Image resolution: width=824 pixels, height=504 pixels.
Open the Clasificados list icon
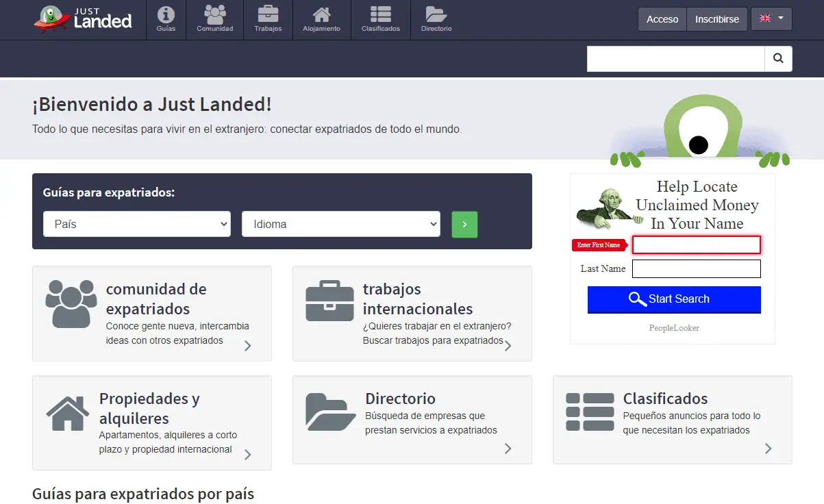[380, 14]
